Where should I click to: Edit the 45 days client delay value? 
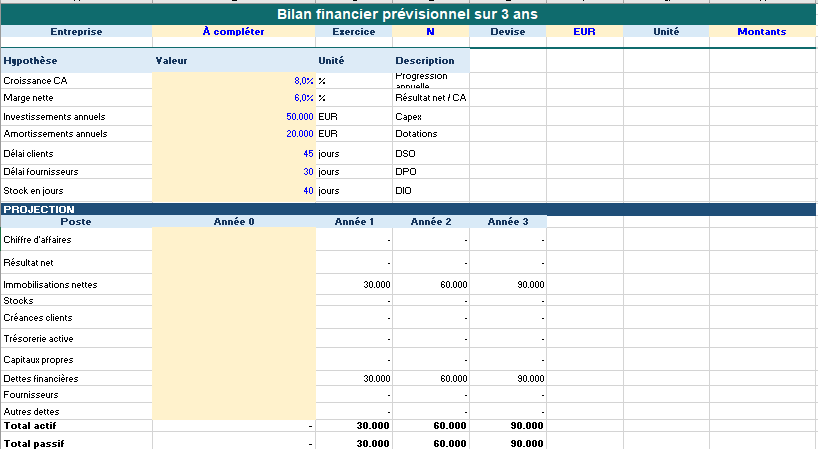click(234, 153)
